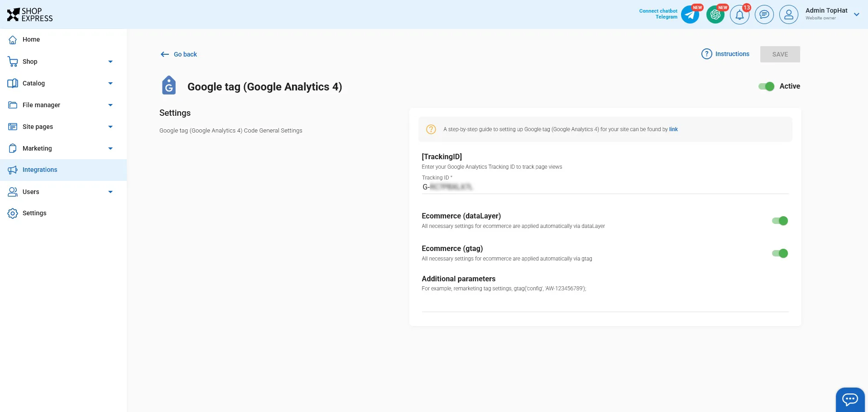The image size is (868, 412).
Task: Click 'Ecommerce (gtag)' label text
Action: (452, 249)
